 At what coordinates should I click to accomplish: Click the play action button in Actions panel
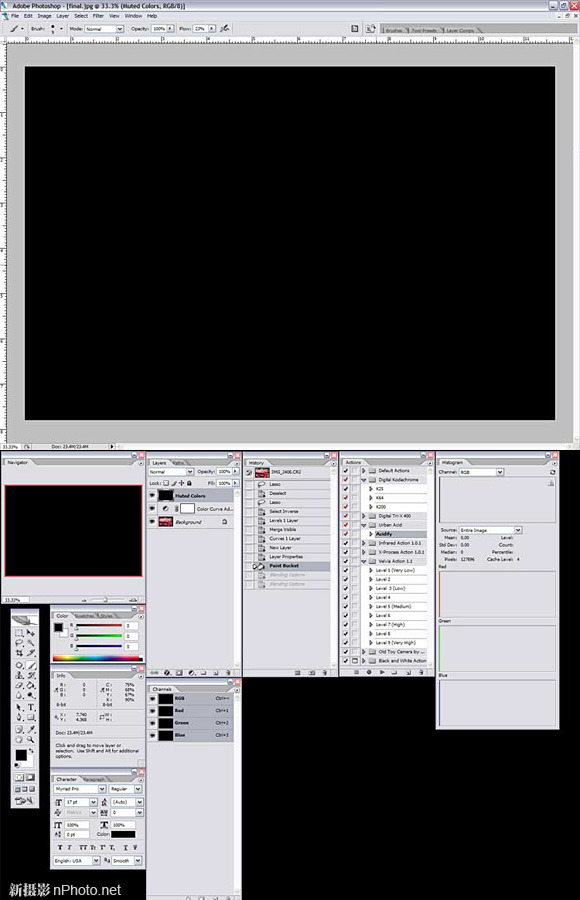tap(382, 672)
